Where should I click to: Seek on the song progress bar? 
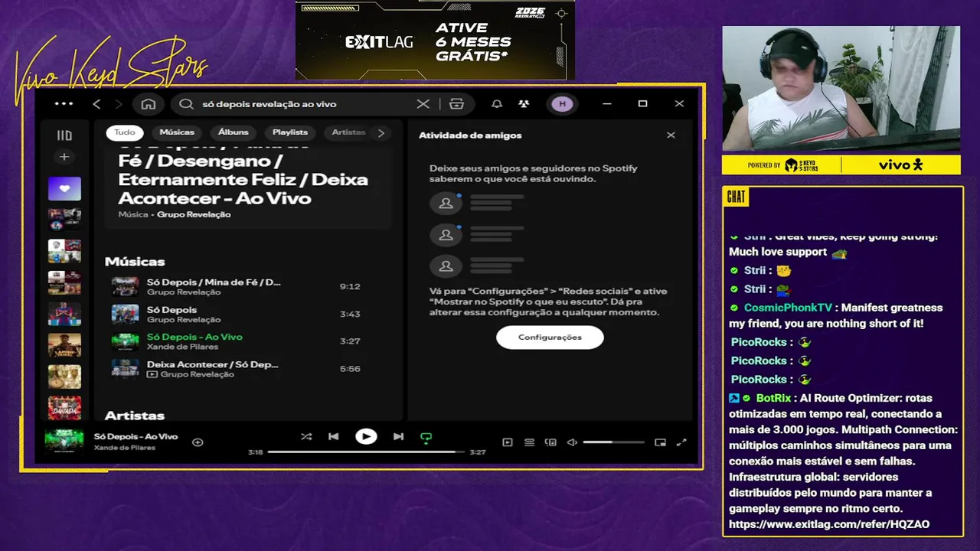[x=366, y=452]
